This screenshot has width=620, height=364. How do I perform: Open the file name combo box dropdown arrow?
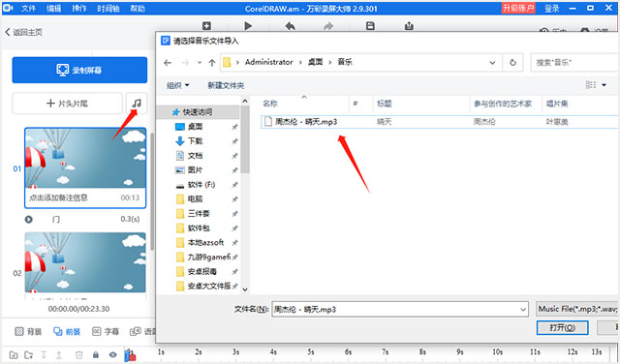coord(523,310)
